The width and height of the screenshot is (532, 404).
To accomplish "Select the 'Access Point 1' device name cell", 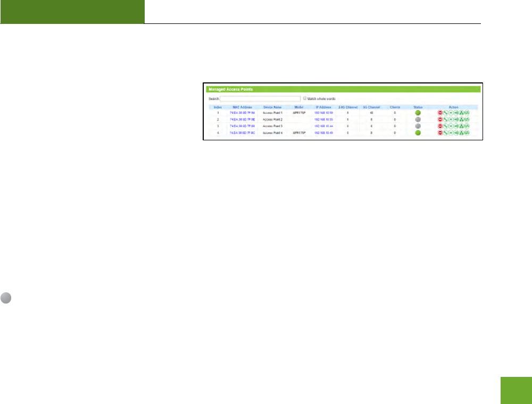I will 272,113.
